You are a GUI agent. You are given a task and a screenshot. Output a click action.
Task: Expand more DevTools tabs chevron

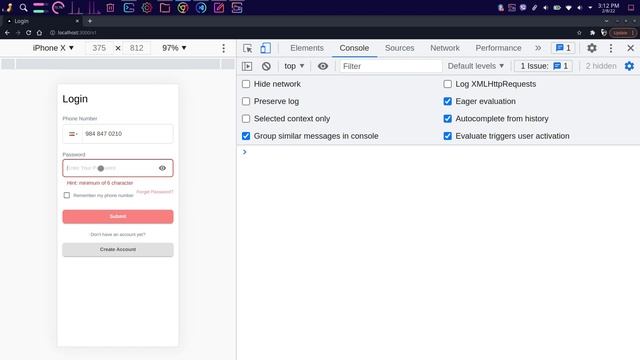pos(538,48)
